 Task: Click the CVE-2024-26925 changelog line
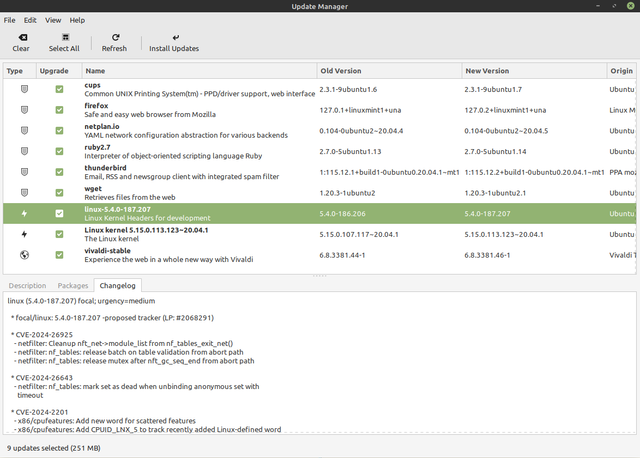(x=42, y=335)
